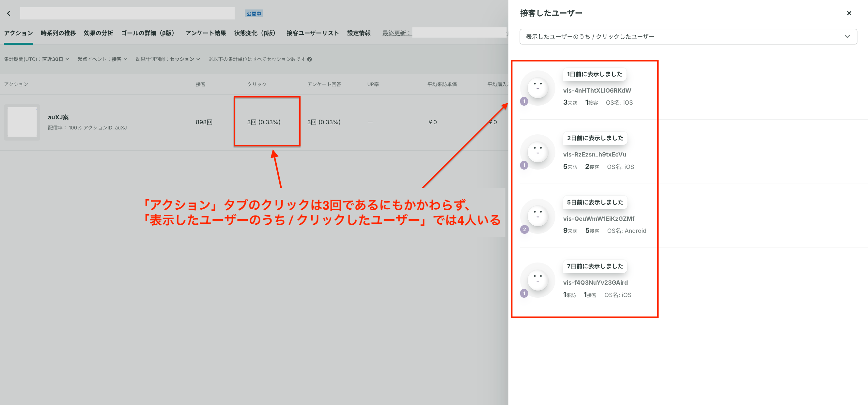
Task: Open the 接客ユーザーリスト tab
Action: click(x=312, y=33)
